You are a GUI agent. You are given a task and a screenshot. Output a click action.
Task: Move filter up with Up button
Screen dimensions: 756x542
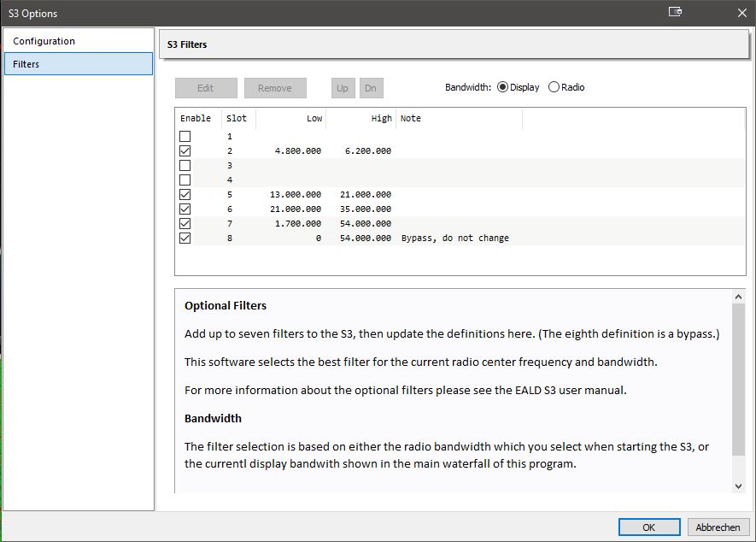click(x=342, y=88)
